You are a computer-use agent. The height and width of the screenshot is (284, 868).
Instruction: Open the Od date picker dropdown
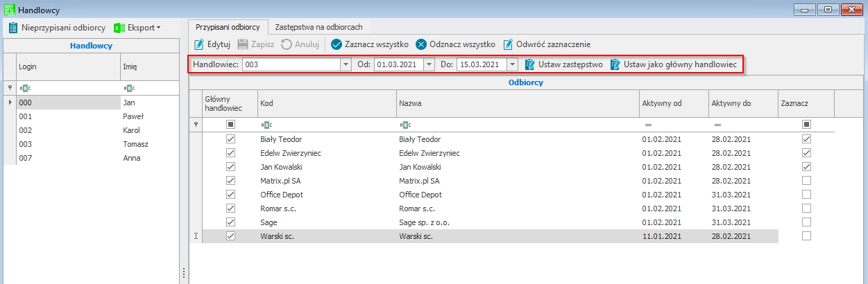(x=429, y=64)
